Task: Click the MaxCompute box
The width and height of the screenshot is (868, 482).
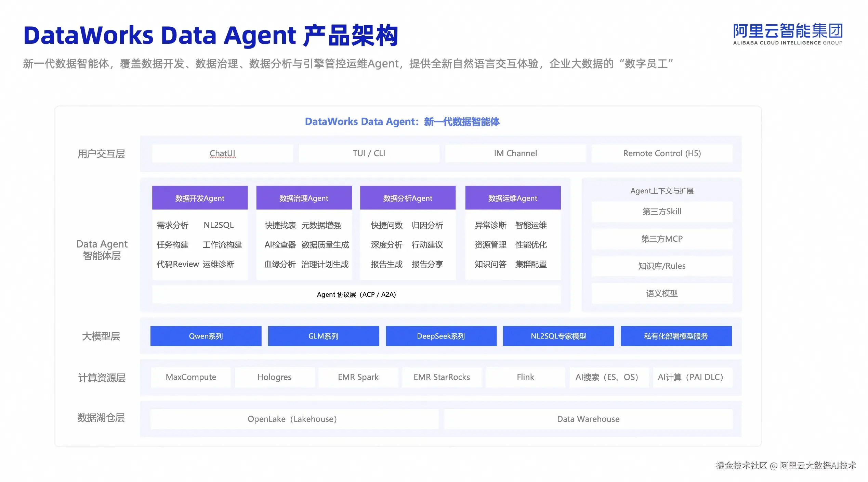Action: pos(191,377)
